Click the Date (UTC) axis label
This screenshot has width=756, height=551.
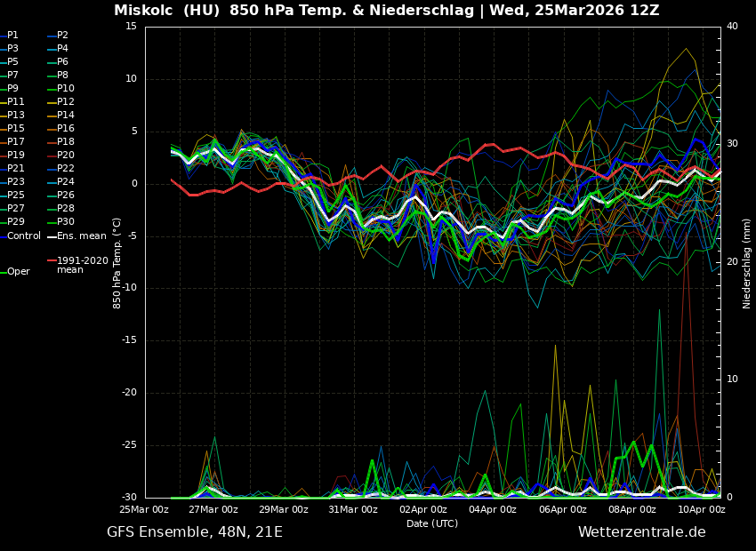click(432, 524)
